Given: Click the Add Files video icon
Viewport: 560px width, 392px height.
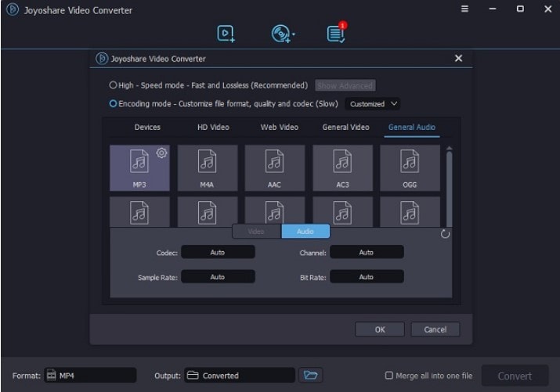Looking at the screenshot, I should [226, 34].
